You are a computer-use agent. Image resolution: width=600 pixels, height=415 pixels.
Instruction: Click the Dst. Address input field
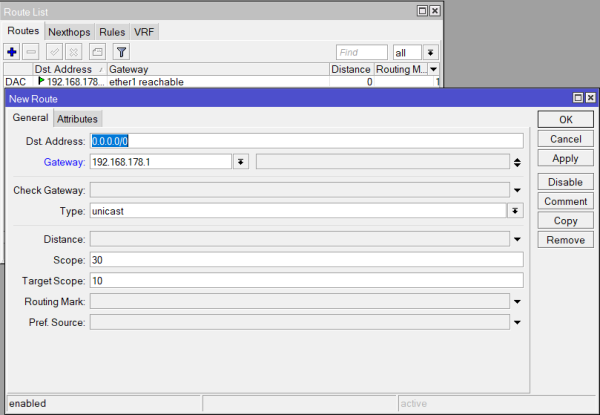point(306,141)
